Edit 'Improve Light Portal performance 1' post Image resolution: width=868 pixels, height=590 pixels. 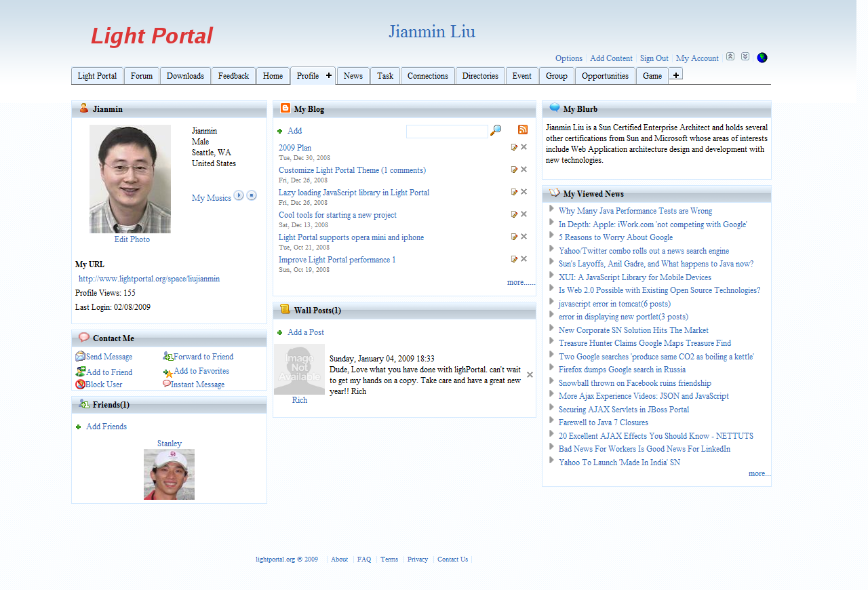coord(515,259)
